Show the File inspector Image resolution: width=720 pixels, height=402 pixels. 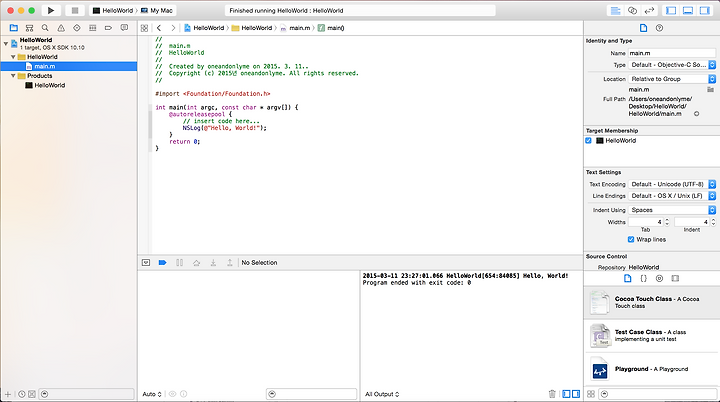643,28
